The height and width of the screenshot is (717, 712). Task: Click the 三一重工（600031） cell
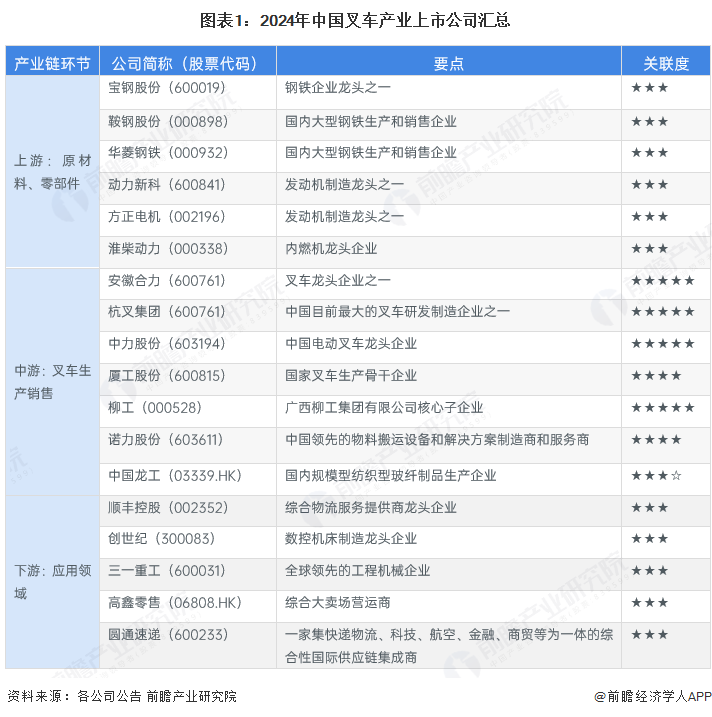188,574
